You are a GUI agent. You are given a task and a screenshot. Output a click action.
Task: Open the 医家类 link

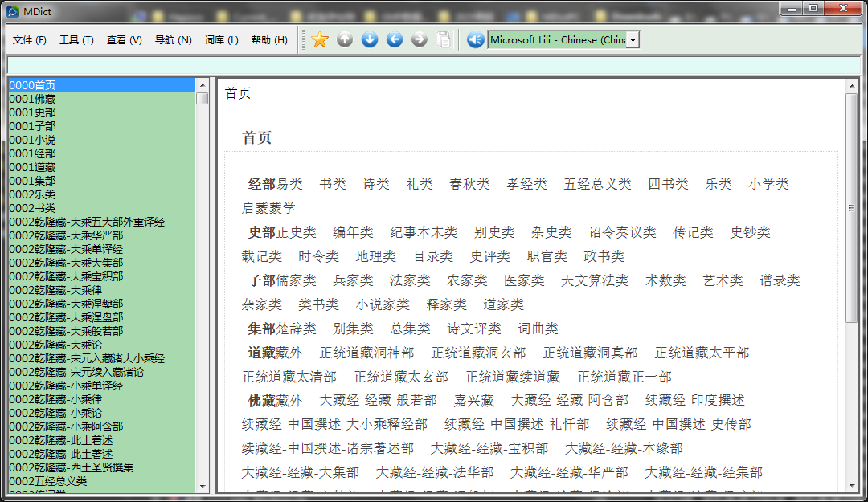coord(524,280)
